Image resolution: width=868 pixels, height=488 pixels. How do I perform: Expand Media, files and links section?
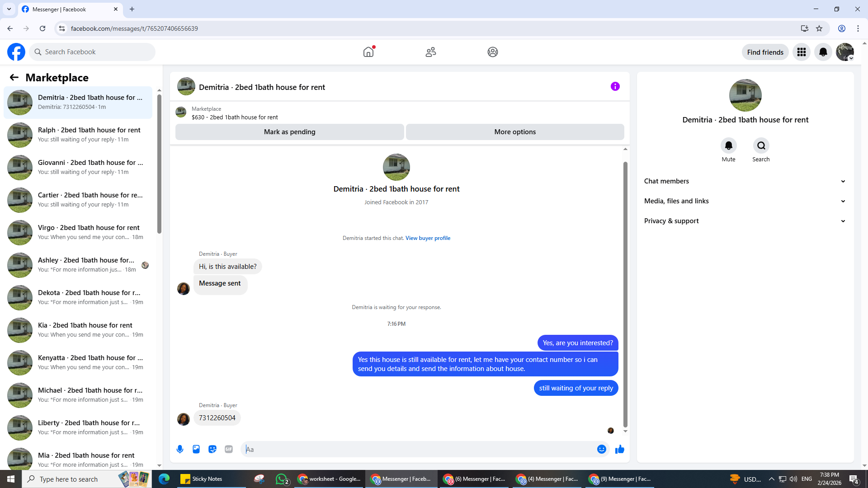point(745,201)
